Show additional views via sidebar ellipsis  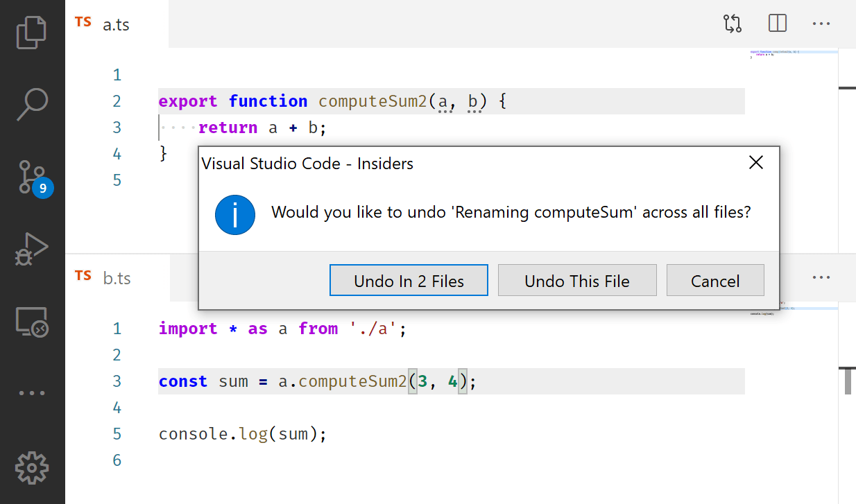click(x=32, y=393)
